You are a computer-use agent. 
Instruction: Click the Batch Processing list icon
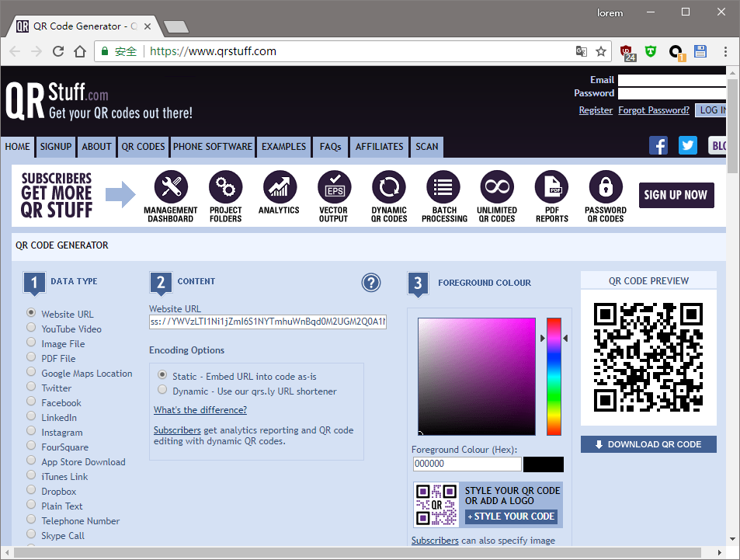pos(443,187)
